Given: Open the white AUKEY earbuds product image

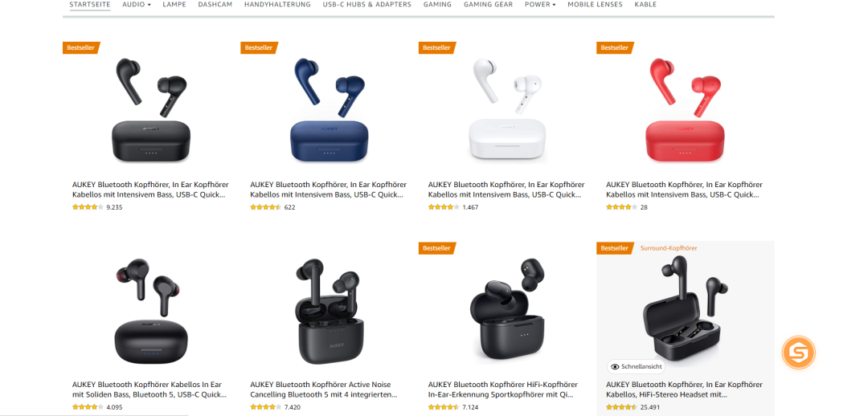Looking at the screenshot, I should (506, 110).
